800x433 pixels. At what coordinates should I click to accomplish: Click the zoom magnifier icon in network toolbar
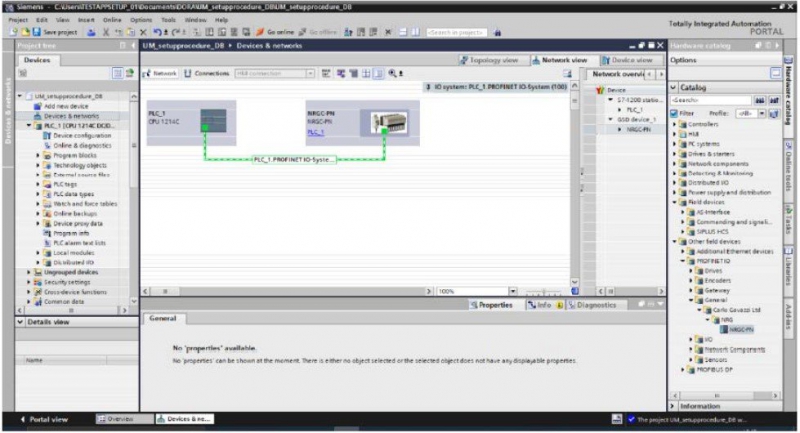(x=392, y=73)
